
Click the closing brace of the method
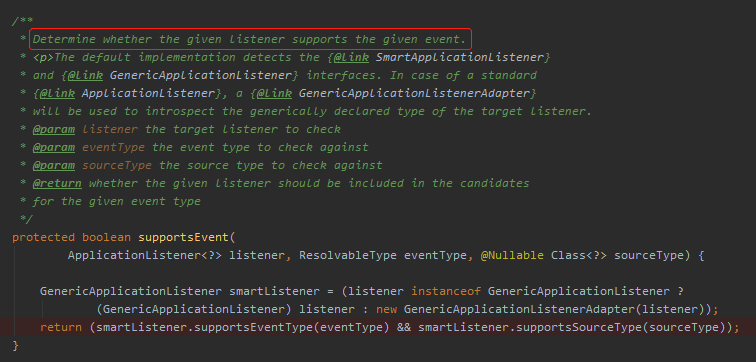[x=15, y=346]
